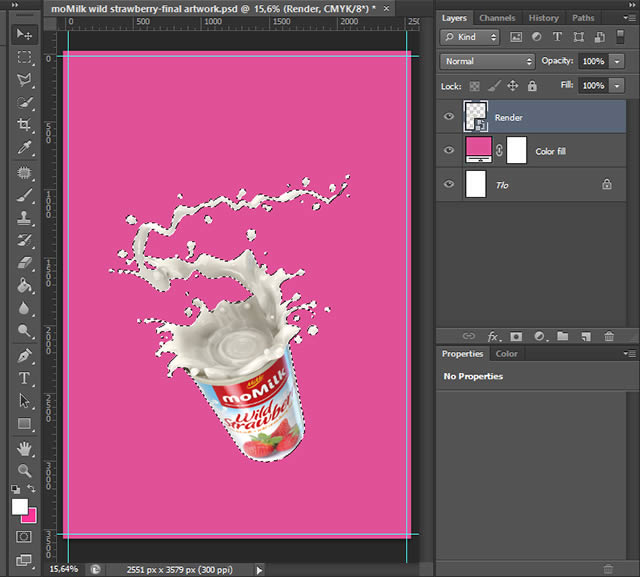Open the pink background color picker
The width and height of the screenshot is (640, 577).
[x=32, y=517]
